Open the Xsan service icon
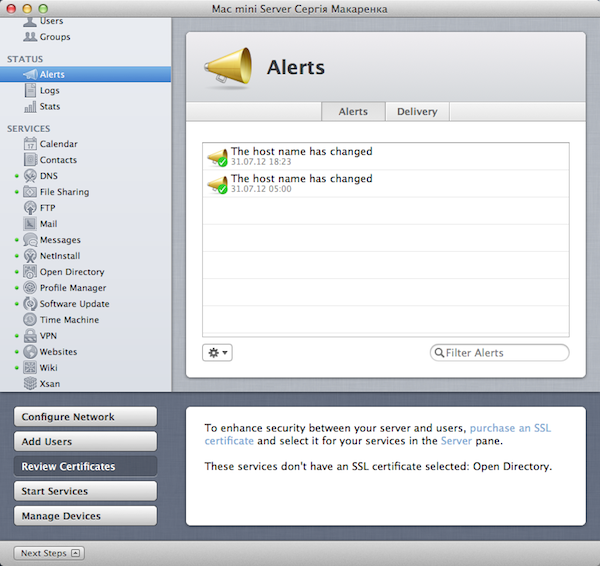The width and height of the screenshot is (600, 566). [x=30, y=383]
